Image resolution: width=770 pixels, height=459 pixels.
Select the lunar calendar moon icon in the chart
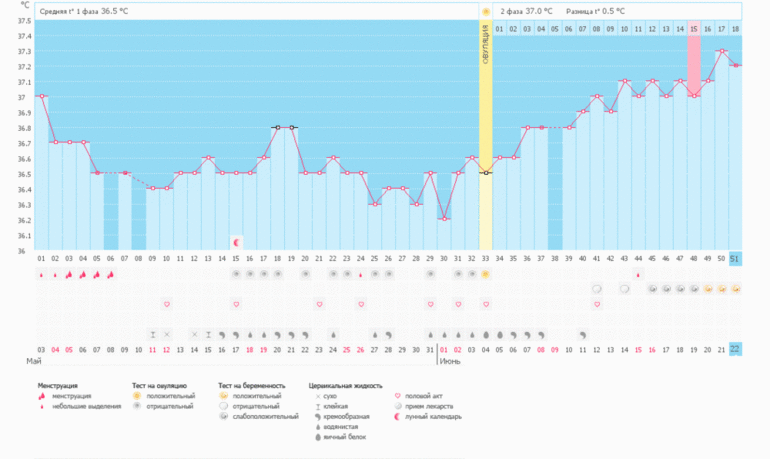[x=236, y=242]
